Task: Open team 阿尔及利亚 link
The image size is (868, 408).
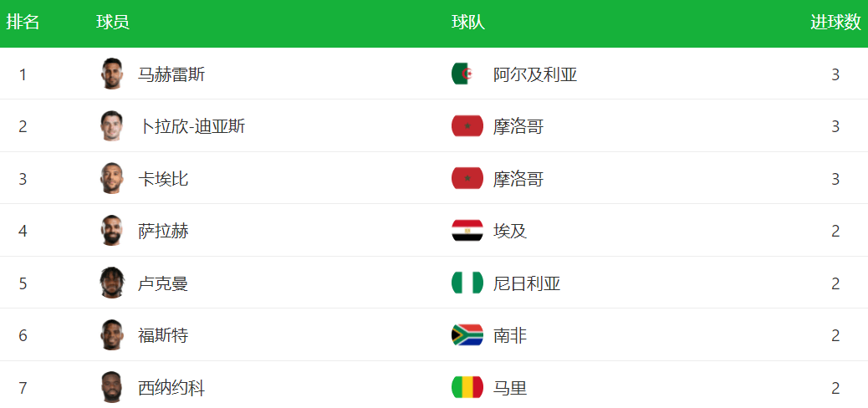Action: pos(535,74)
